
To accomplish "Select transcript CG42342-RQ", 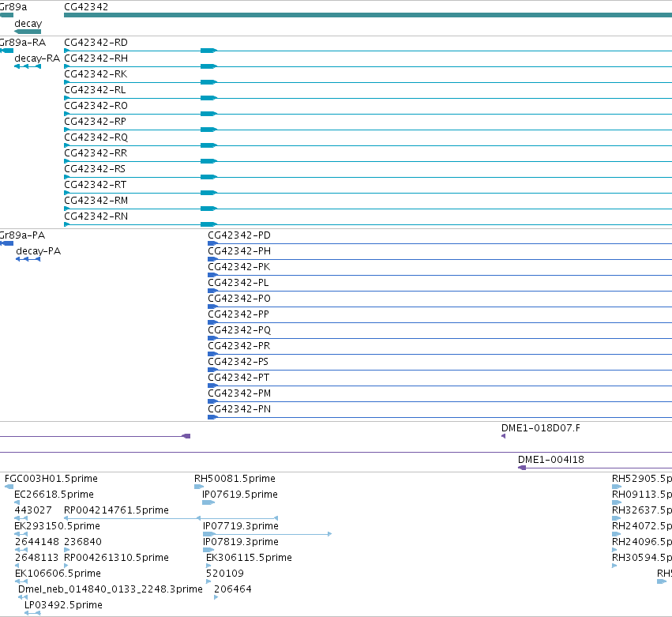I will click(x=96, y=137).
